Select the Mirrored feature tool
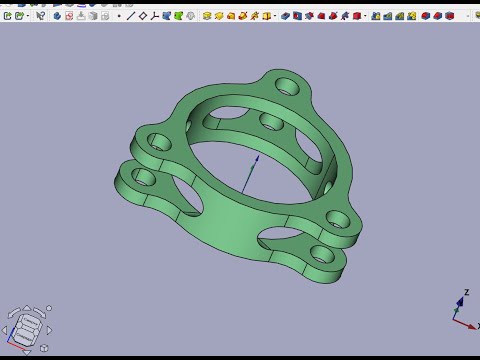Image resolution: width=480 pixels, height=360 pixels. click(x=376, y=16)
